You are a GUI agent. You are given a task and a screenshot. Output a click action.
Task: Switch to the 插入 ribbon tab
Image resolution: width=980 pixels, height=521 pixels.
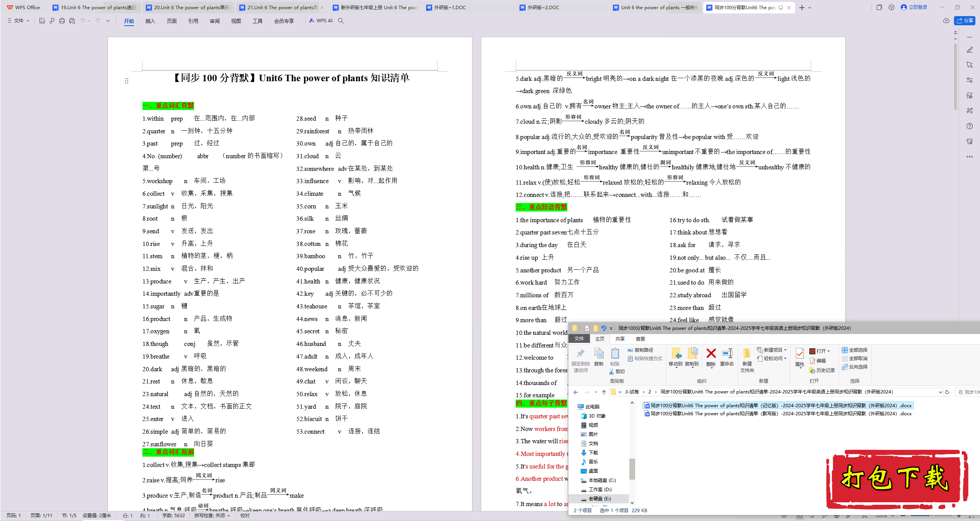point(150,21)
